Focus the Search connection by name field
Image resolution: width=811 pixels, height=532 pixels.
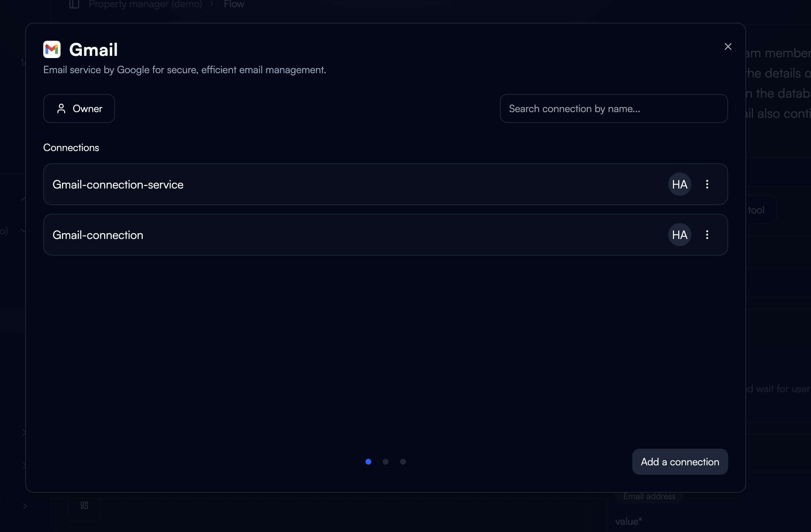point(613,108)
